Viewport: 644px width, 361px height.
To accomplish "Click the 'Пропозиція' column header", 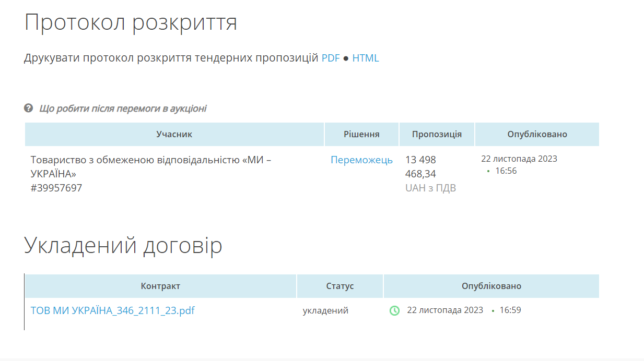I will pos(437,134).
